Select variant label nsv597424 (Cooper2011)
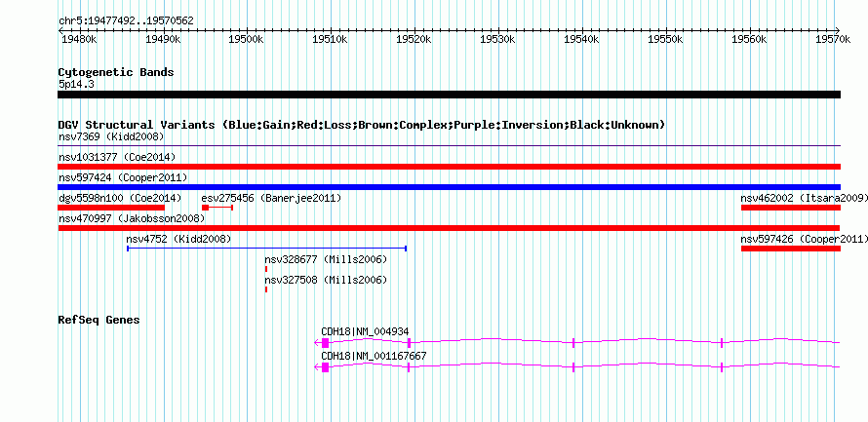Screen dimensions: 868x422 (x=123, y=177)
